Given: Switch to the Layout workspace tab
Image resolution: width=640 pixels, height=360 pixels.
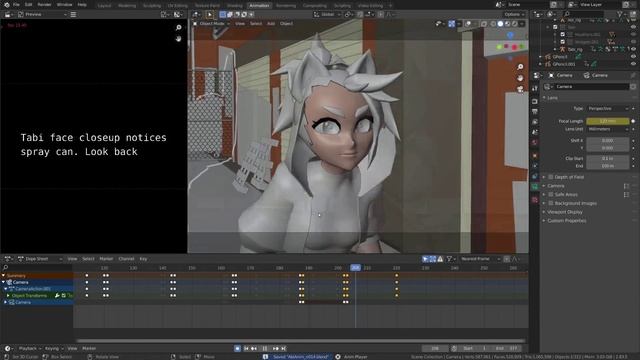Looking at the screenshot, I should coord(104,6).
